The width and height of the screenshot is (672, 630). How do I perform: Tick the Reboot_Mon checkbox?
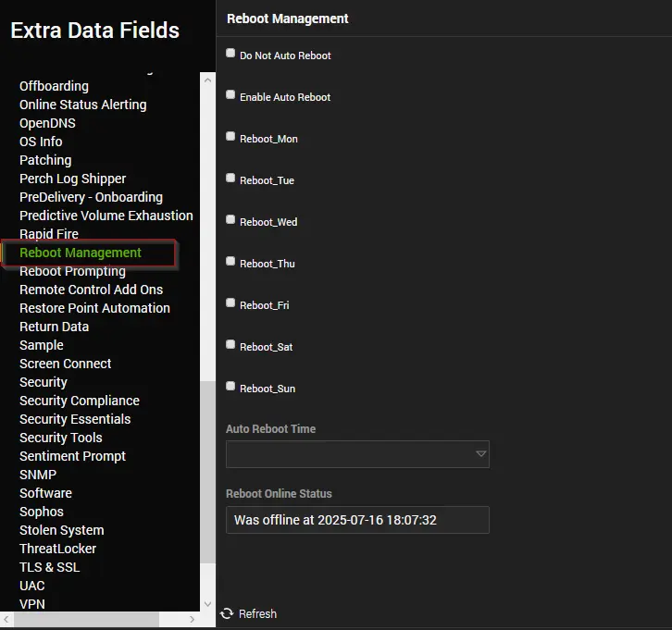coord(230,136)
